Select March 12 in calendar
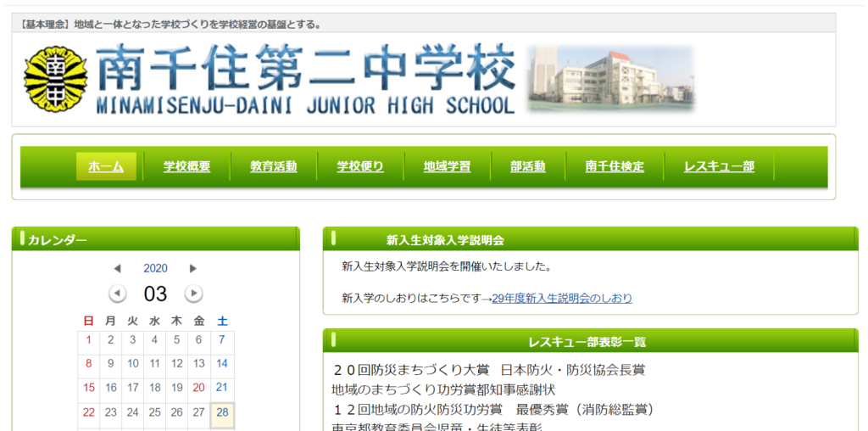The height and width of the screenshot is (431, 868). click(176, 364)
